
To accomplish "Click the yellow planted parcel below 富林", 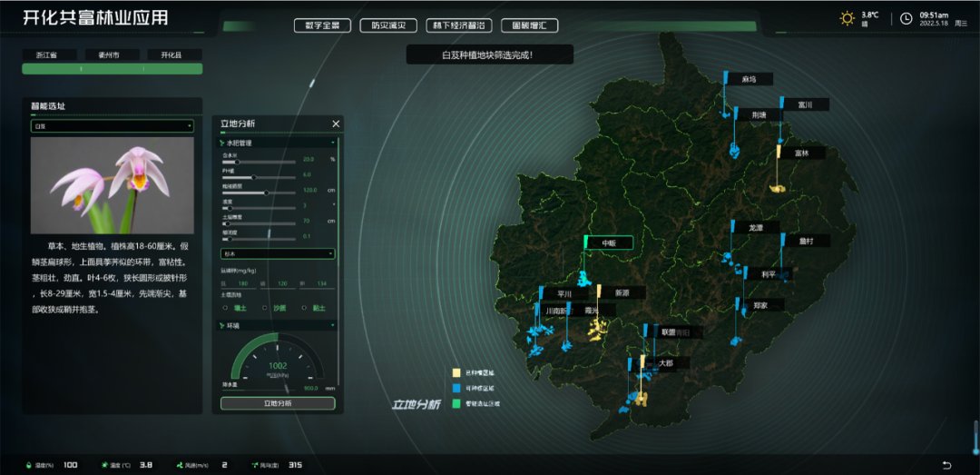I will point(776,187).
